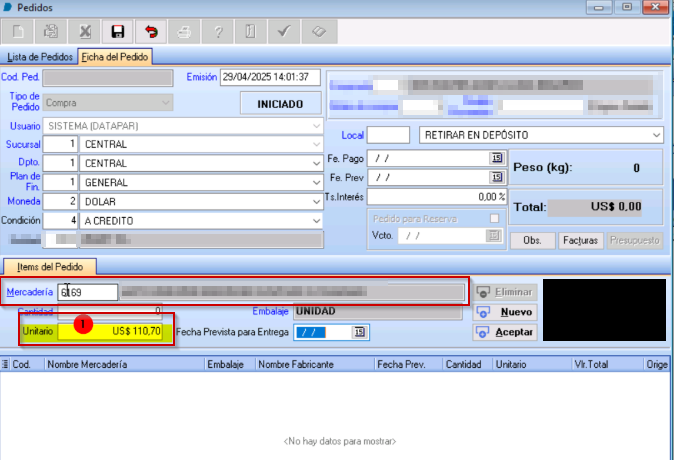Click the black product image thumbnail

point(604,310)
